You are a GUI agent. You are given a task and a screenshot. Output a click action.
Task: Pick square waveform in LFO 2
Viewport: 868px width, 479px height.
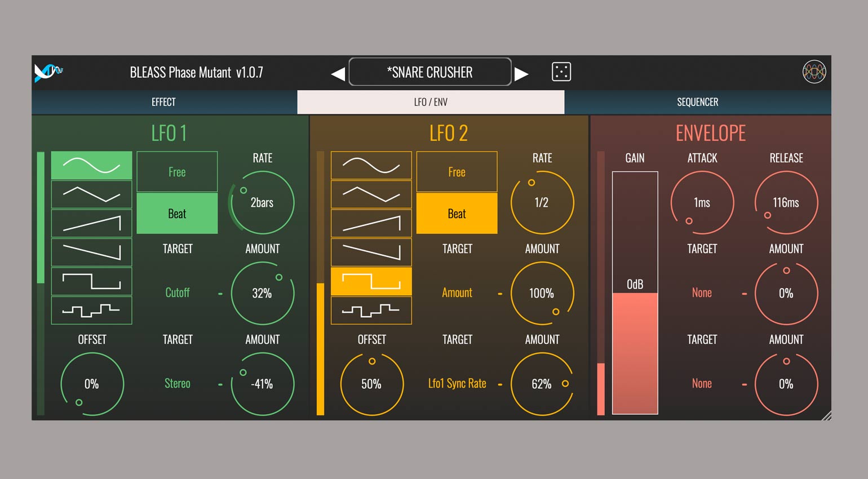[x=371, y=281]
